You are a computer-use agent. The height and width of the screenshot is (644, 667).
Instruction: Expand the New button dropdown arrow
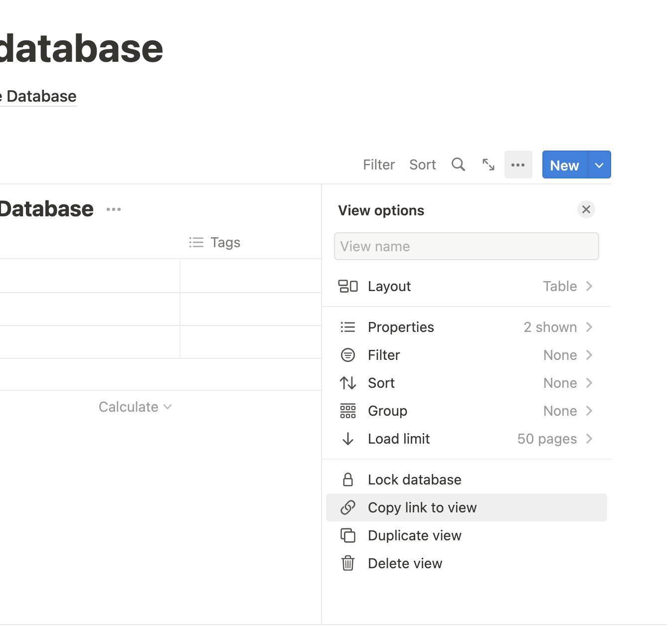[599, 165]
